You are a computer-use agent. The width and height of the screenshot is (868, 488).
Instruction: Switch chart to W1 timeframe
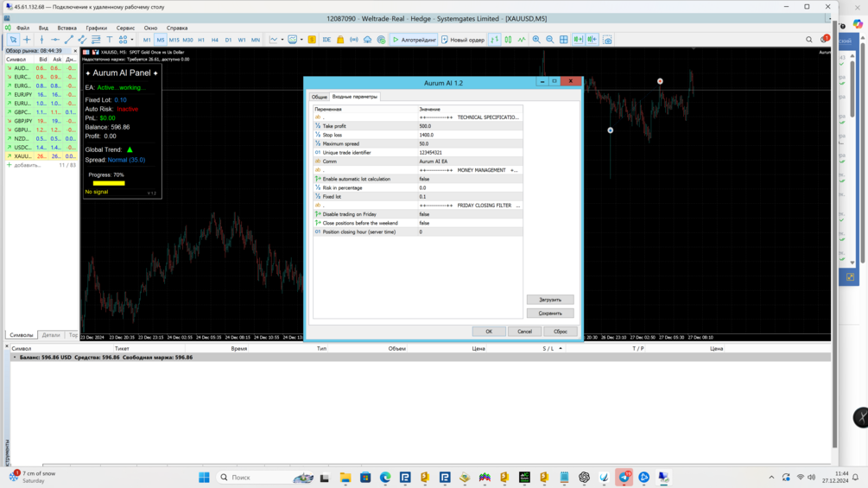coord(242,40)
